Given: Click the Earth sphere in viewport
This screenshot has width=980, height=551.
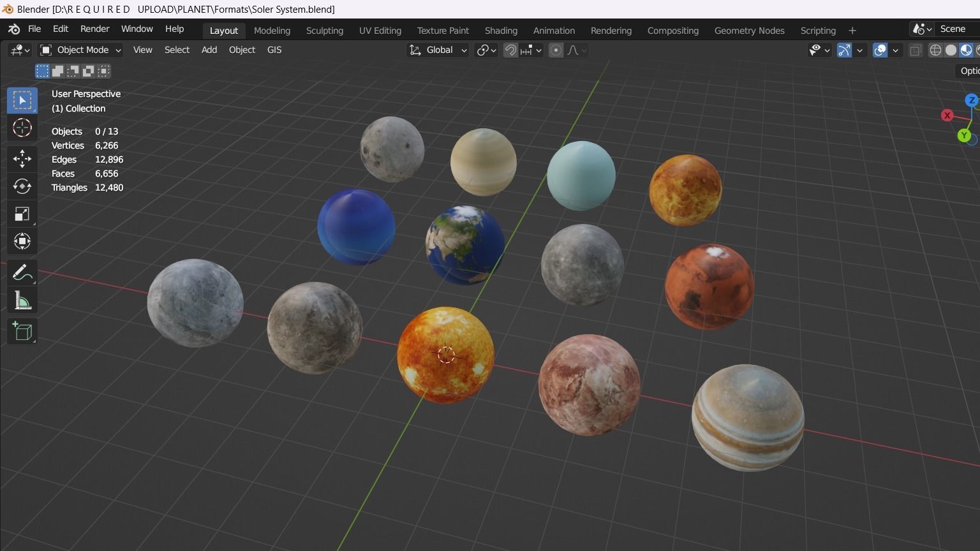Looking at the screenshot, I should click(x=465, y=245).
